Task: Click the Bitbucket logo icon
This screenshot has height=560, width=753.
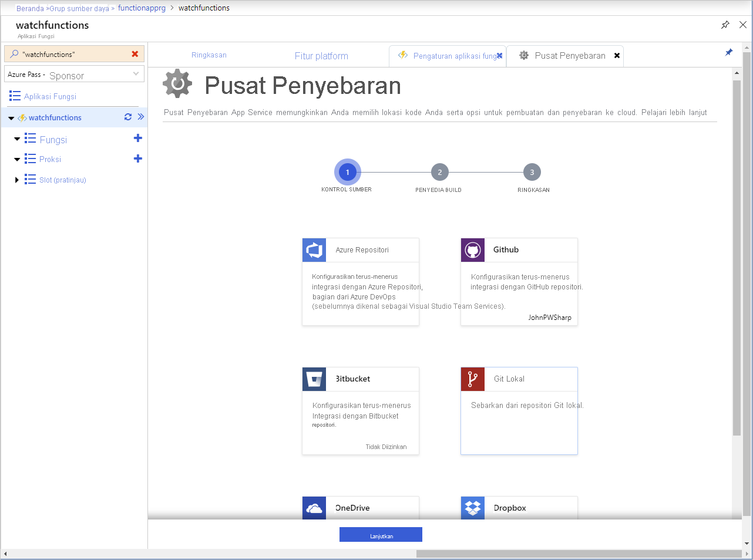Action: [x=314, y=379]
